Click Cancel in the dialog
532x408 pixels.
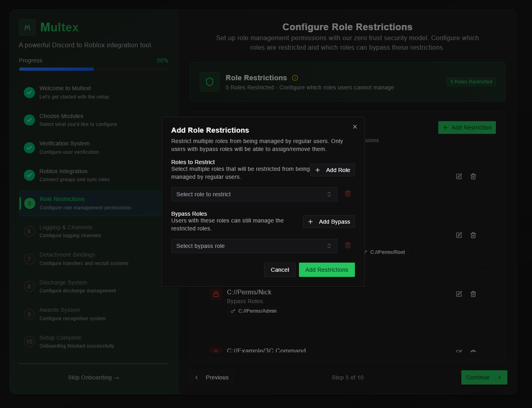(x=280, y=270)
